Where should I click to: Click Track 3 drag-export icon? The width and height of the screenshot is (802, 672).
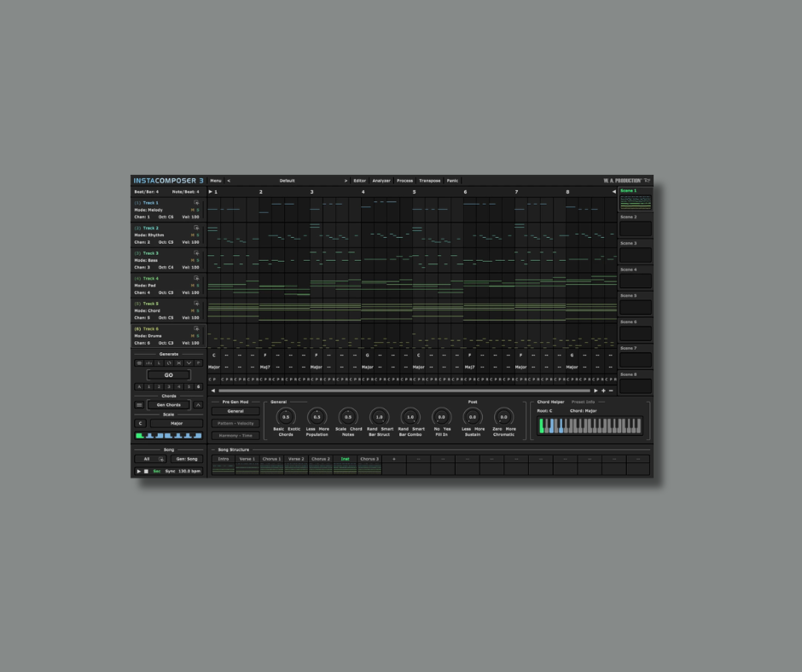(196, 253)
